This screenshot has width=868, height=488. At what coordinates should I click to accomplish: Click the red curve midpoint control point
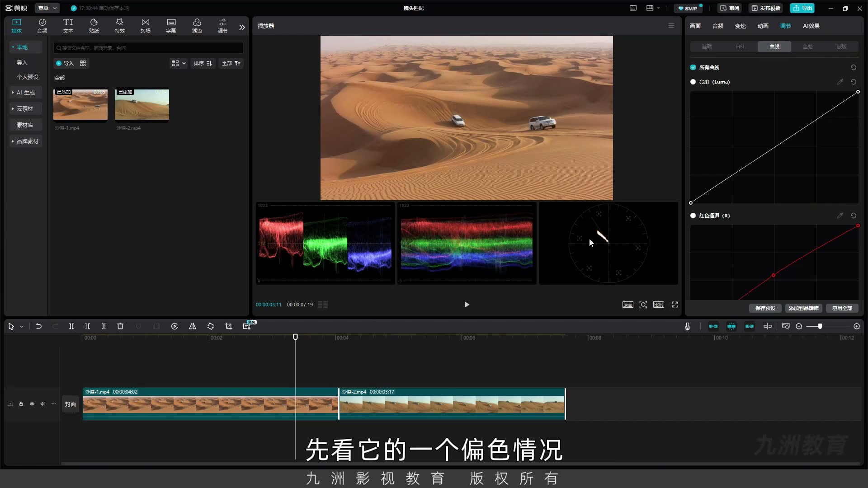click(x=774, y=275)
